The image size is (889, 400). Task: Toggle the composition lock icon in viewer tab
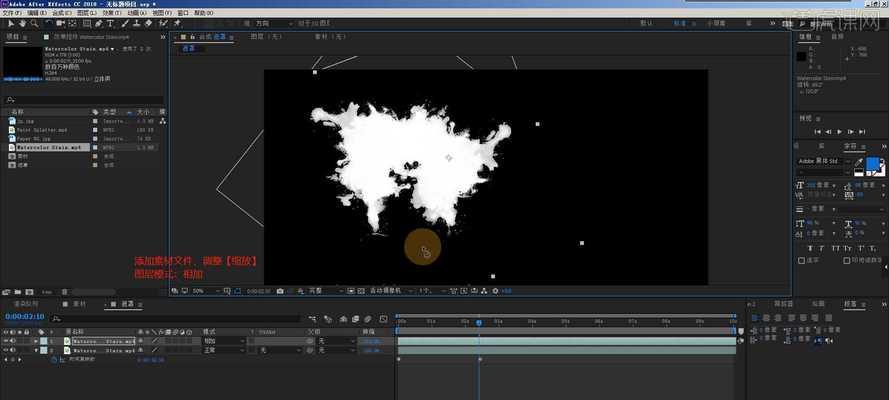coord(193,36)
